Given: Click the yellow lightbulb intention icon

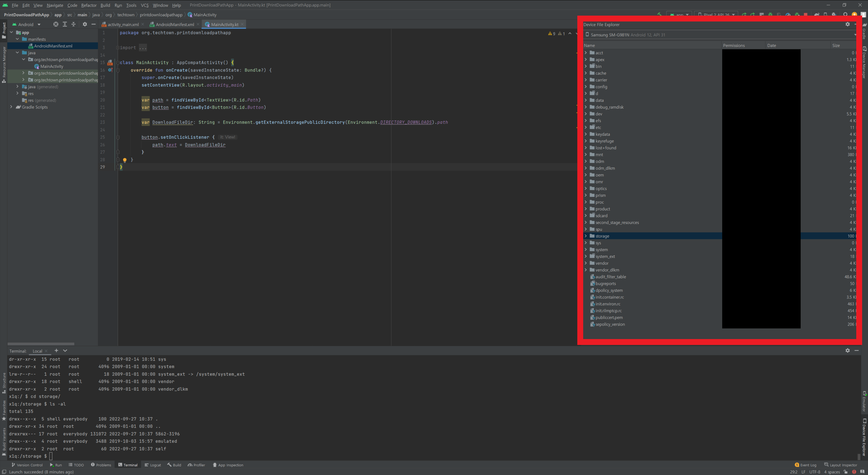Looking at the screenshot, I should (125, 160).
